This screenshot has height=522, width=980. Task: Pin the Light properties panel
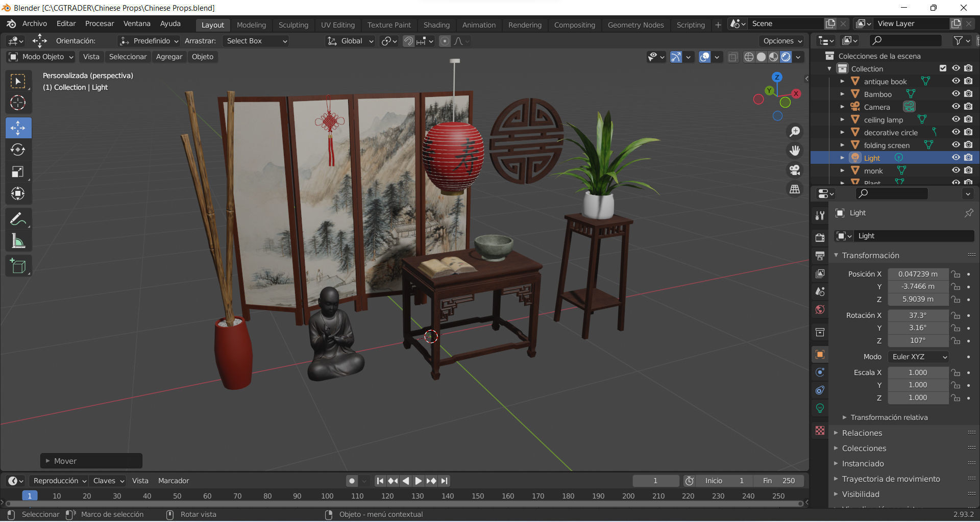[968, 213]
